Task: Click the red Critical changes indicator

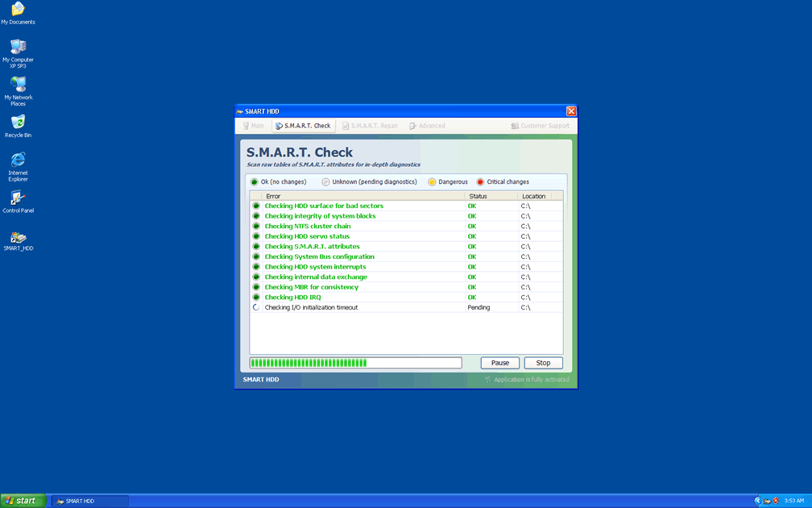Action: 480,182
